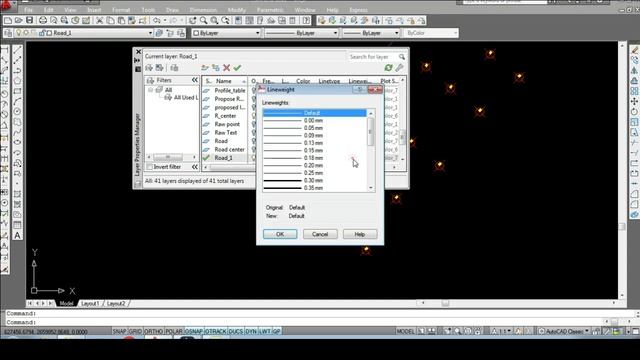Click the Search for layer input field

coord(371,57)
